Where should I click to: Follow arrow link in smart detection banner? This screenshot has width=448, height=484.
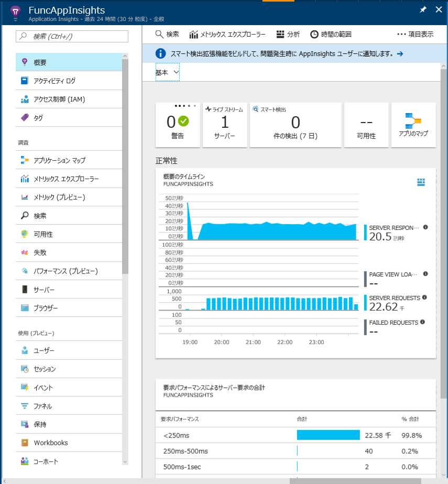tap(400, 54)
